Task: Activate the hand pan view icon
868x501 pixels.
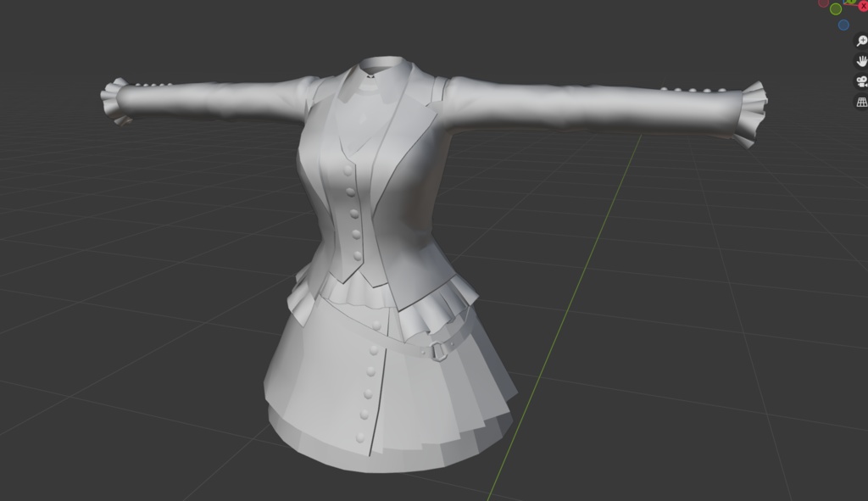Action: (861, 62)
